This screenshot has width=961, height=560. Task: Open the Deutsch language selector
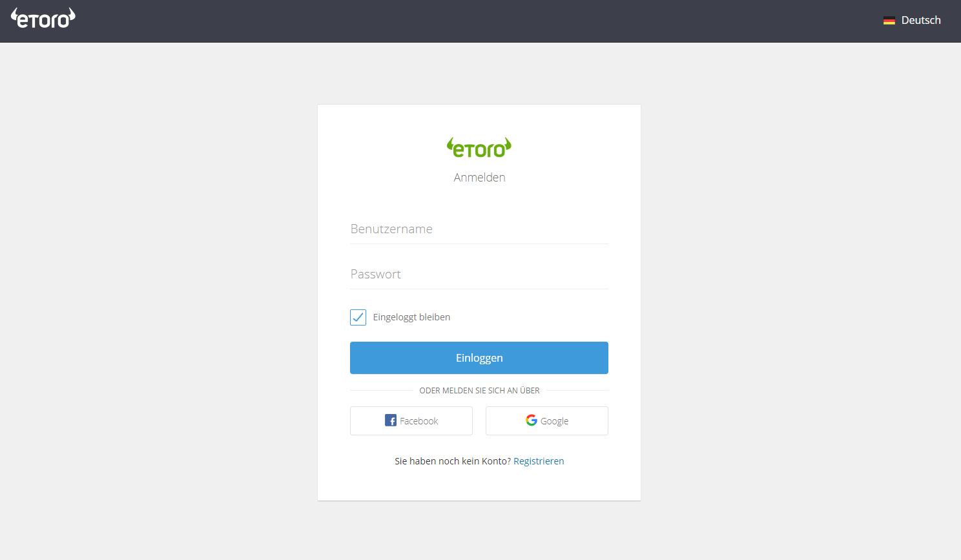pyautogui.click(x=912, y=21)
